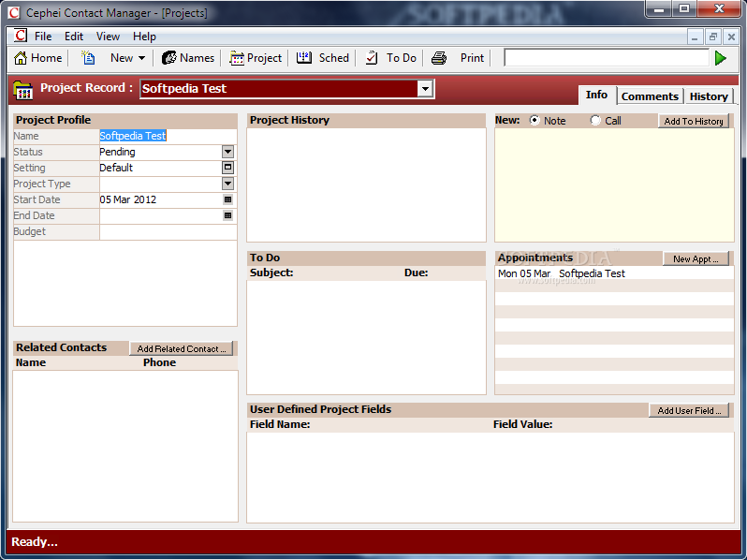Click the Pending status value
This screenshot has width=747, height=560.
point(117,152)
